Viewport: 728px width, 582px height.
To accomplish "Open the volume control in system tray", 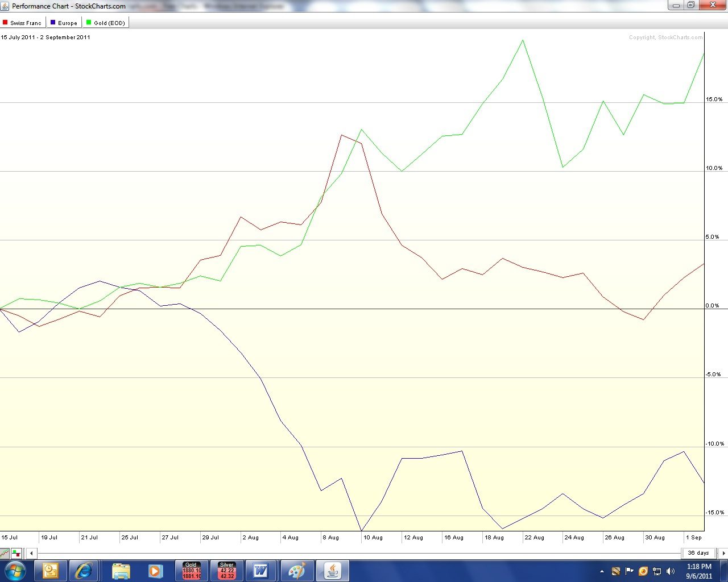I will point(671,571).
